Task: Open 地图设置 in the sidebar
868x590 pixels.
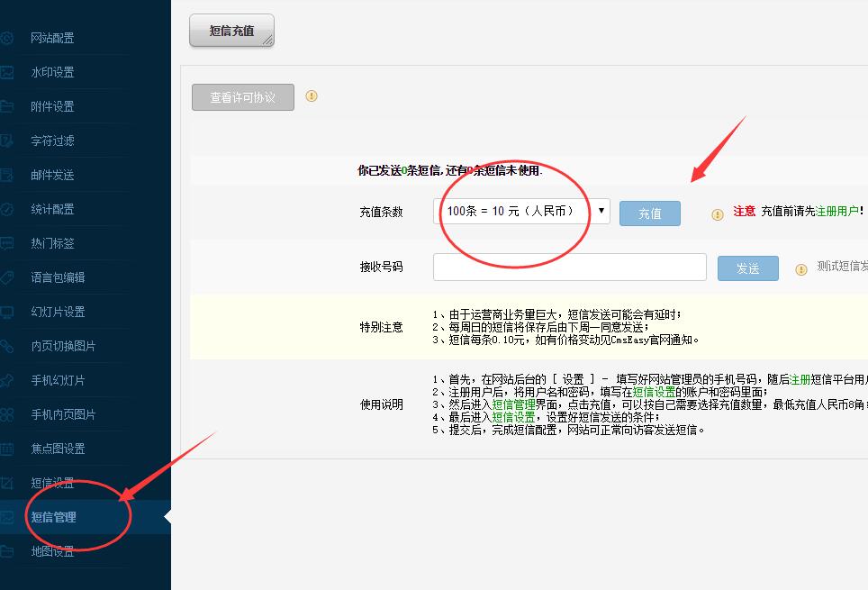Action: [52, 551]
